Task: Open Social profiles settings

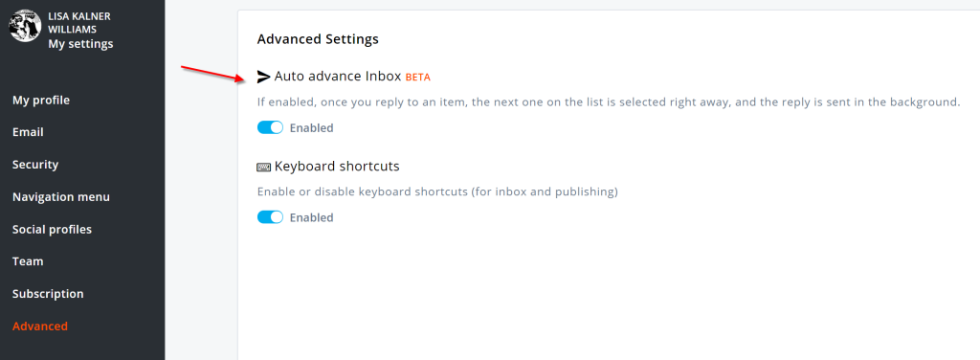Action: point(52,230)
